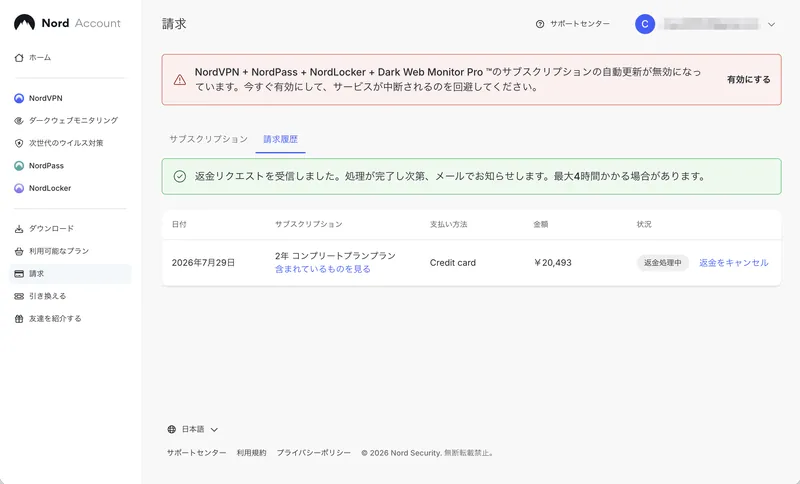This screenshot has width=800, height=484.
Task: Open プライバシーポリシー in the footer
Action: [314, 453]
